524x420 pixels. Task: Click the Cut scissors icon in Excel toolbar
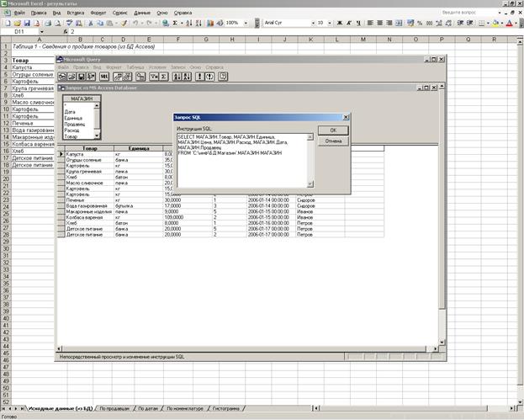(90, 23)
